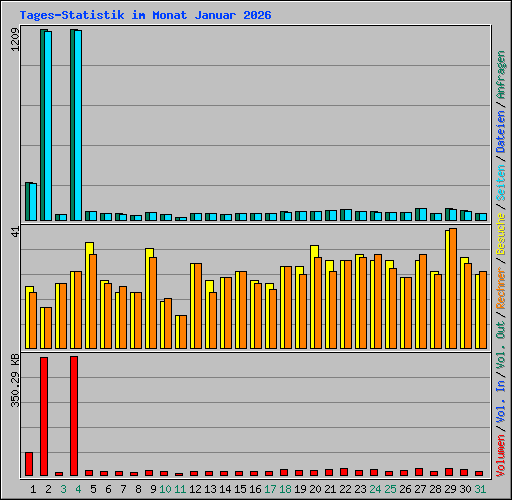The width and height of the screenshot is (512, 500).
Task: Click the x-axis day label "12"
Action: click(x=195, y=489)
